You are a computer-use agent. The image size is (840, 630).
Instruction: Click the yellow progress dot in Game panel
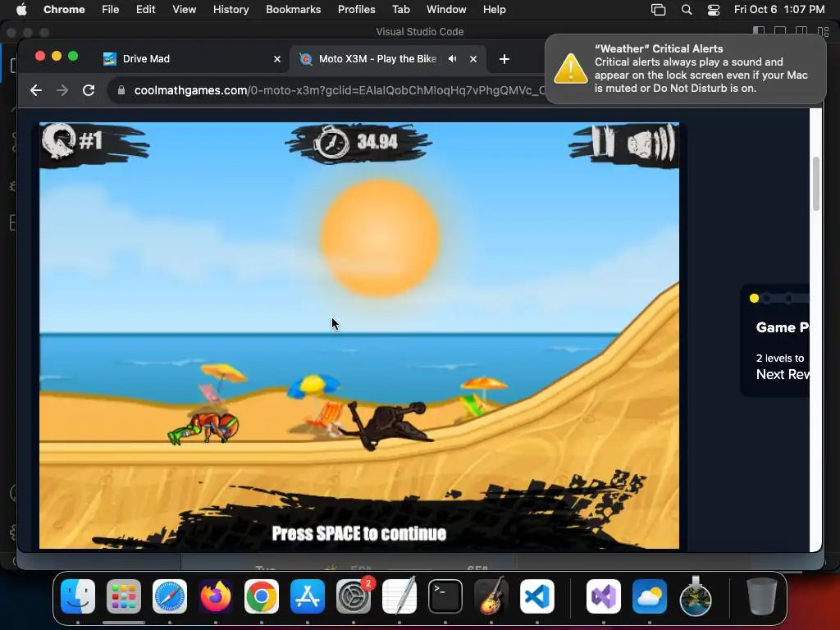pyautogui.click(x=755, y=299)
